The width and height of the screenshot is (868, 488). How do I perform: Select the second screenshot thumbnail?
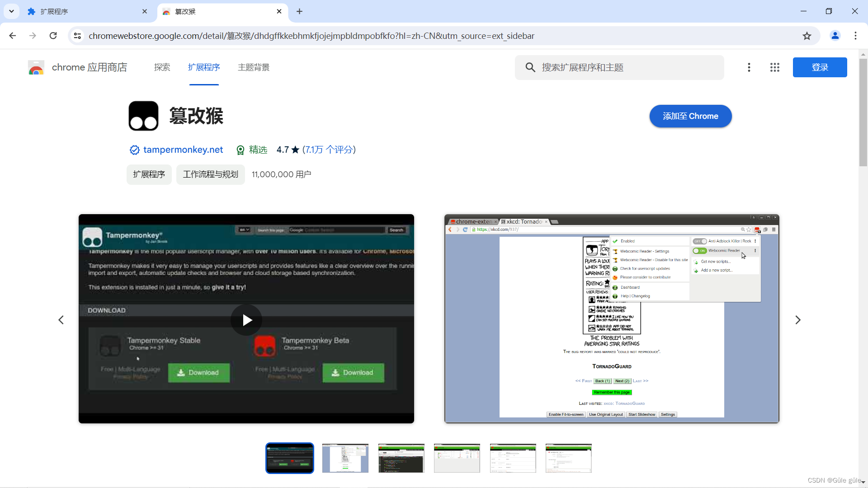coord(345,458)
